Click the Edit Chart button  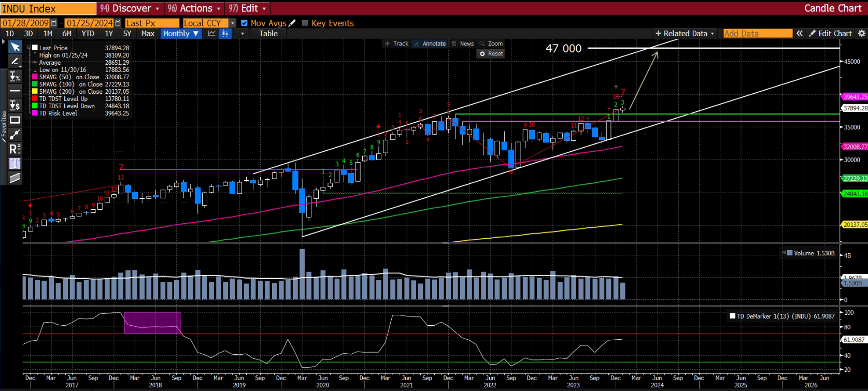click(830, 34)
